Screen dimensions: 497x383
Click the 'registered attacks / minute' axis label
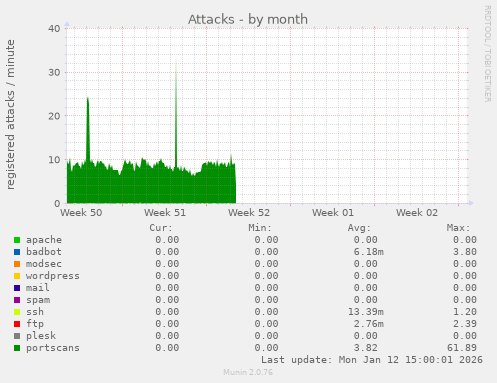click(11, 115)
